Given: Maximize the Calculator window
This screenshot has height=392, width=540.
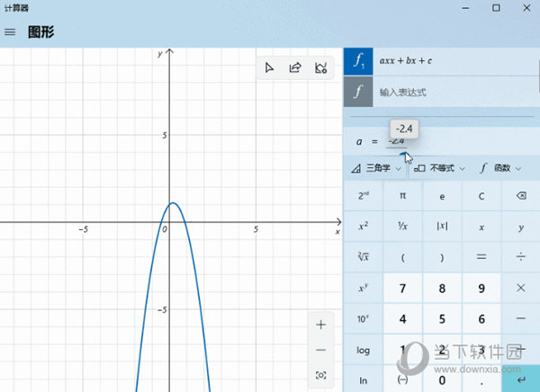Looking at the screenshot, I should (496, 7).
